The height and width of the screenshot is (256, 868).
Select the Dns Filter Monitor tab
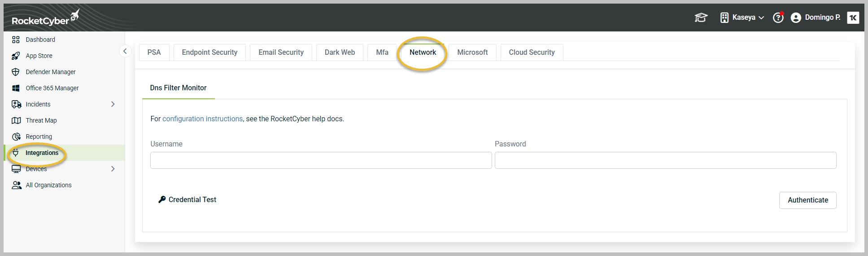coord(179,88)
